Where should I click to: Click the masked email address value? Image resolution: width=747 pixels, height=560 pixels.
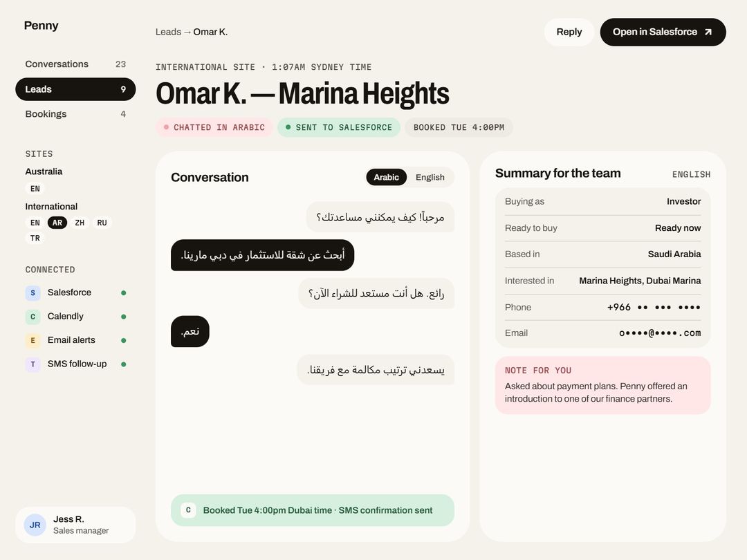[x=660, y=333]
